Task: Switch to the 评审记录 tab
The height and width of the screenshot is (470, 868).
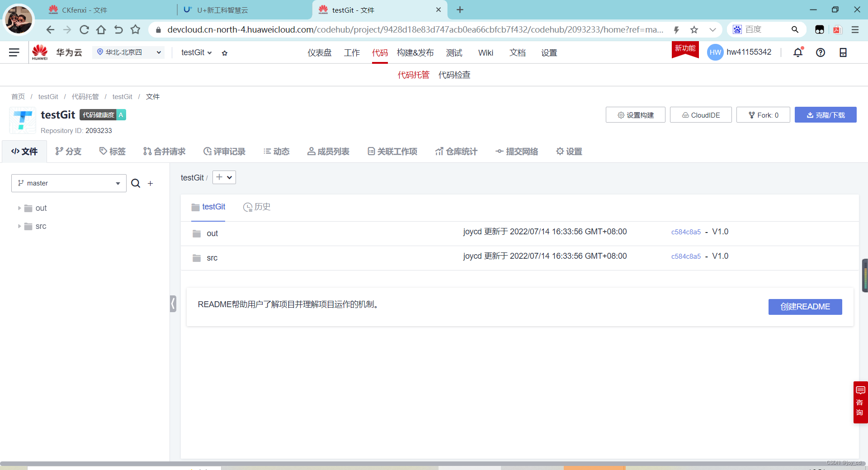Action: click(x=224, y=152)
